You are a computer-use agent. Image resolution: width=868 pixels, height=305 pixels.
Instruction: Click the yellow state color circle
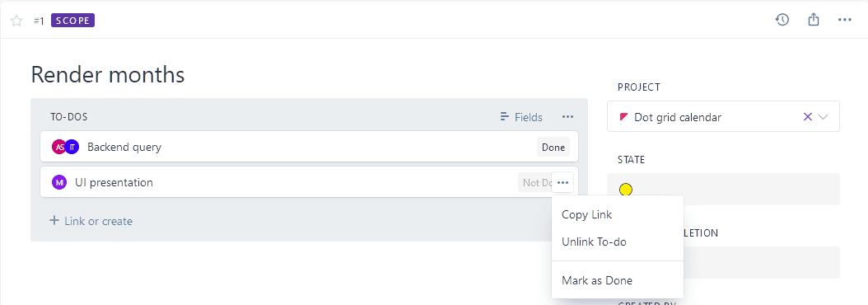[x=626, y=190]
